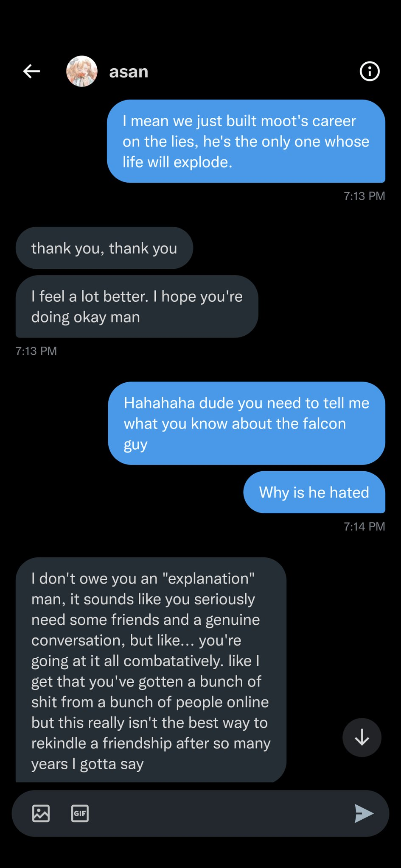Viewport: 401px width, 868px height.
Task: Tap the send message paper plane icon
Action: (x=364, y=813)
